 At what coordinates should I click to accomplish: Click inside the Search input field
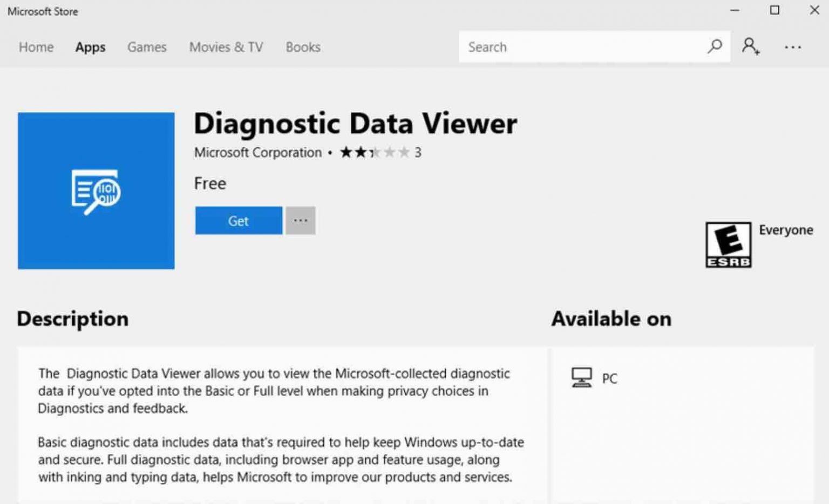[567, 46]
